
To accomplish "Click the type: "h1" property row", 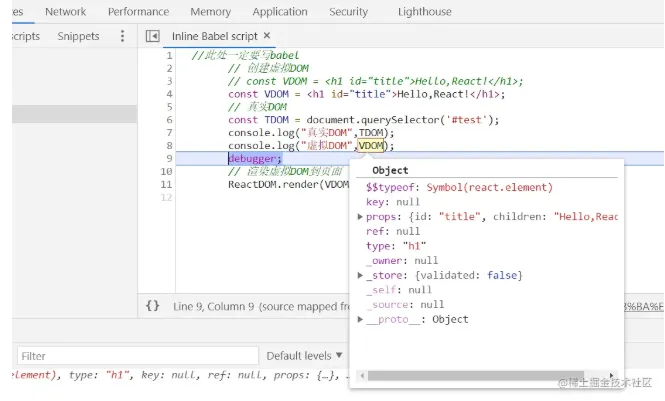I will (396, 246).
